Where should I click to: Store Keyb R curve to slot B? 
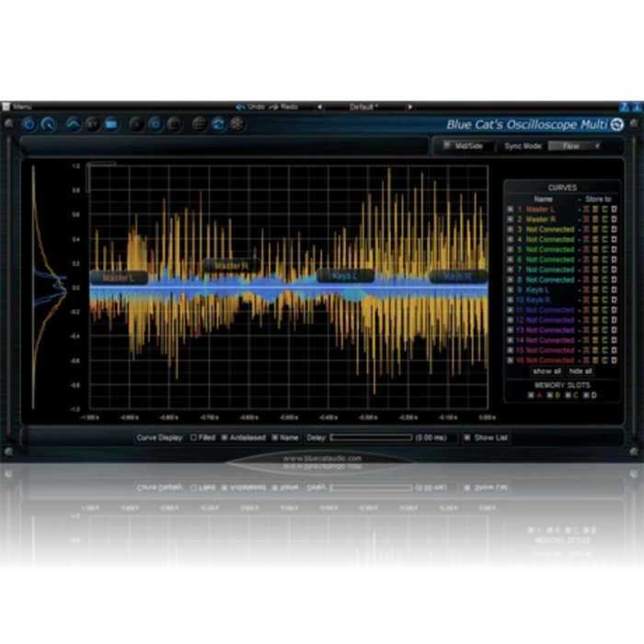click(x=595, y=300)
